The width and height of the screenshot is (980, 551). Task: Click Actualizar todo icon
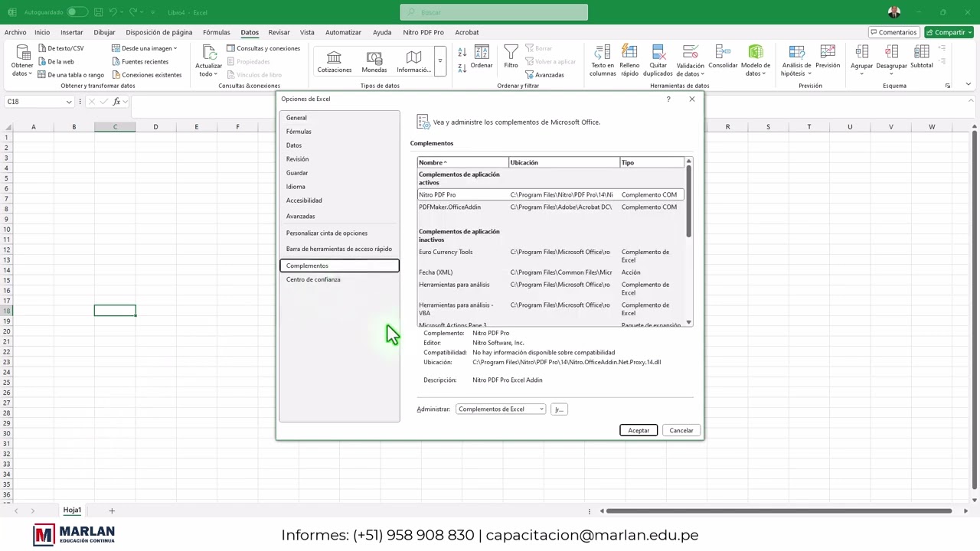(208, 52)
